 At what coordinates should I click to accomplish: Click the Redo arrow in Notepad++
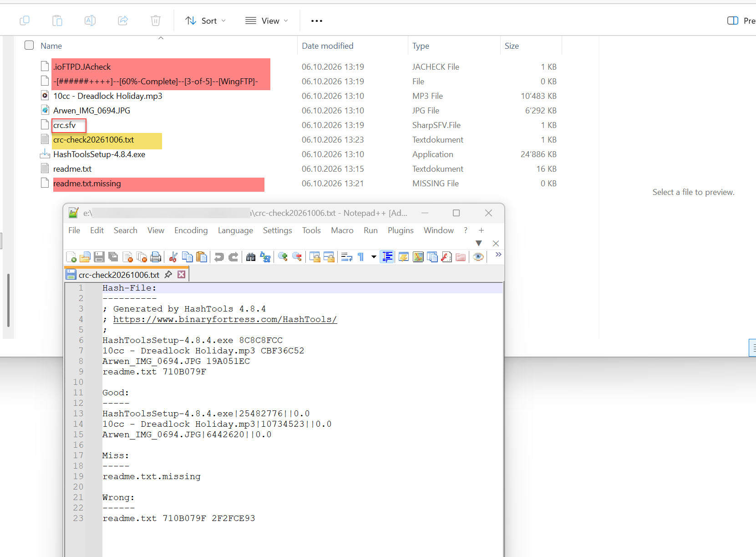tap(233, 257)
